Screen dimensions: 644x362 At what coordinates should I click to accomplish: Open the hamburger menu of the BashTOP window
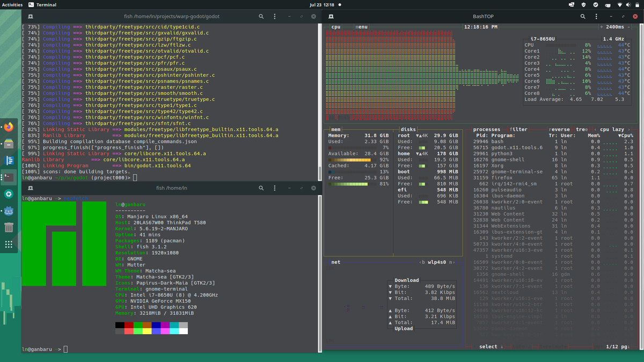[596, 16]
